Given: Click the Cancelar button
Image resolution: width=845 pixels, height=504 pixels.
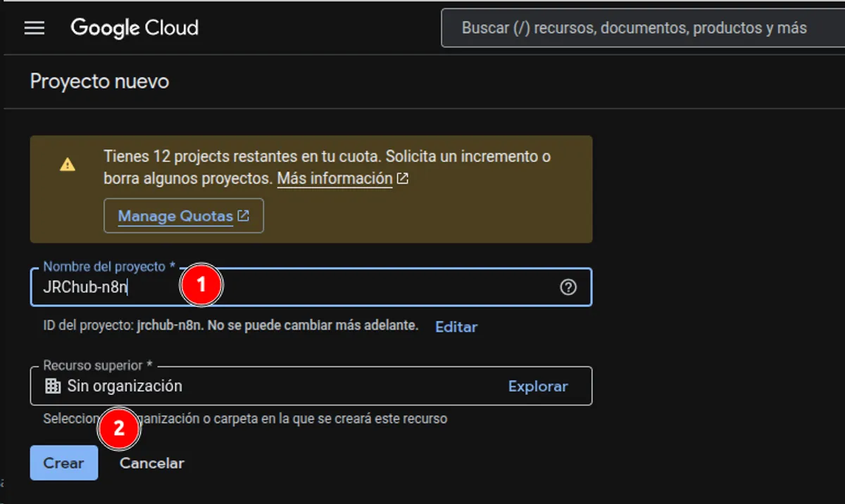Looking at the screenshot, I should click(x=152, y=463).
